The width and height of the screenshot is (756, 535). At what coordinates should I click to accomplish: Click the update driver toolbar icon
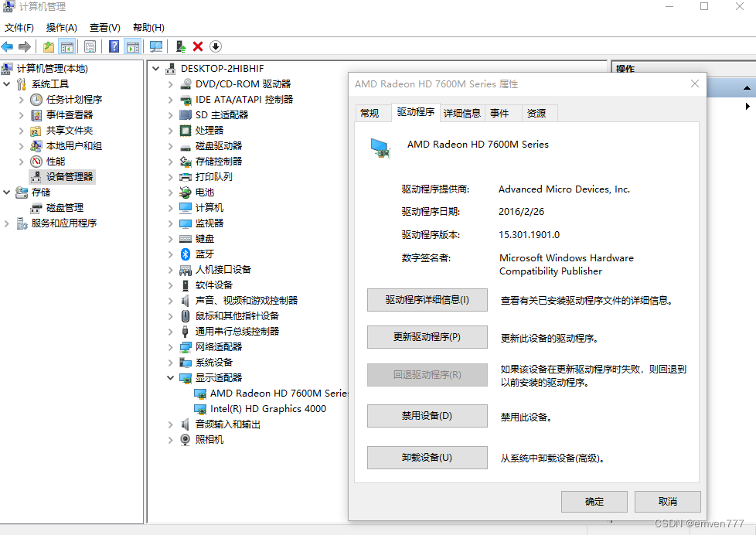[x=180, y=47]
